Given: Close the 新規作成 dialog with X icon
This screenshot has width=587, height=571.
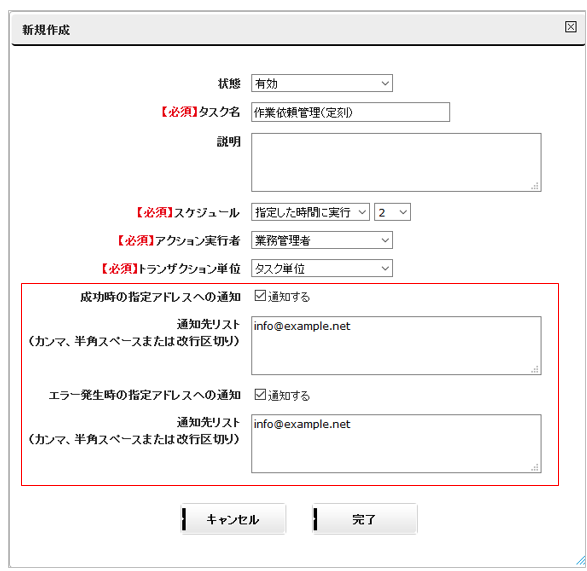Looking at the screenshot, I should point(570,27).
